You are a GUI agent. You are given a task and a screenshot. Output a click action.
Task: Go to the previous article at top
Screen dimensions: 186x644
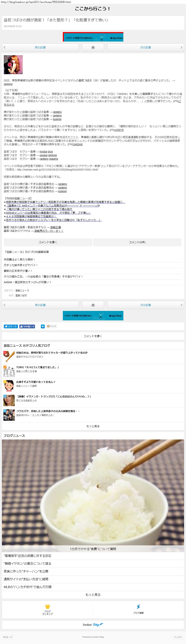pos(40,47)
